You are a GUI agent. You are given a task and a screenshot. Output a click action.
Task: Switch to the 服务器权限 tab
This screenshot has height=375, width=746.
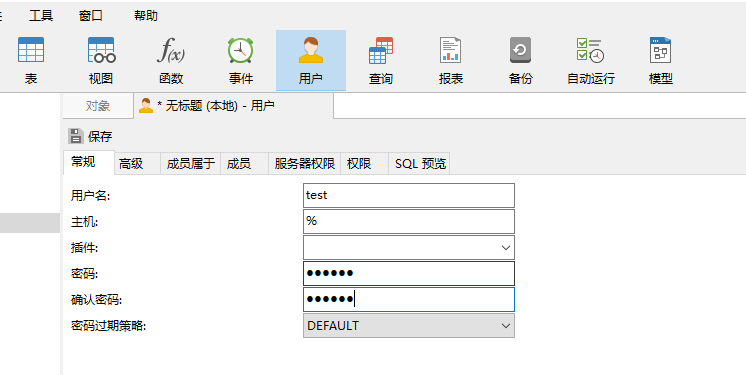(x=304, y=164)
